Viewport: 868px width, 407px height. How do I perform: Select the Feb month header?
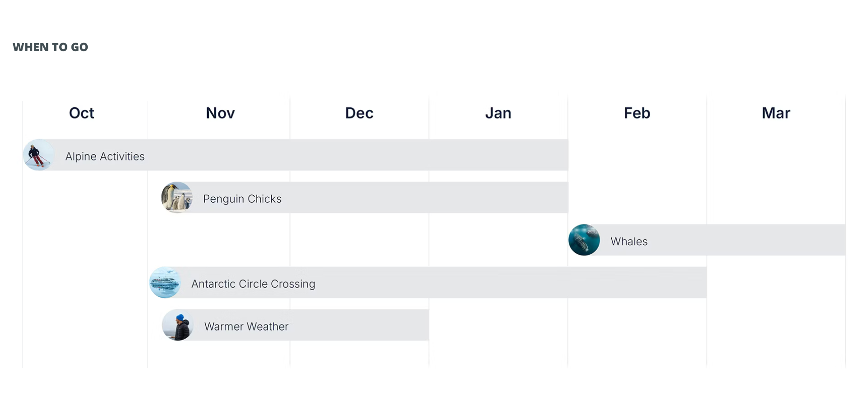coord(637,113)
